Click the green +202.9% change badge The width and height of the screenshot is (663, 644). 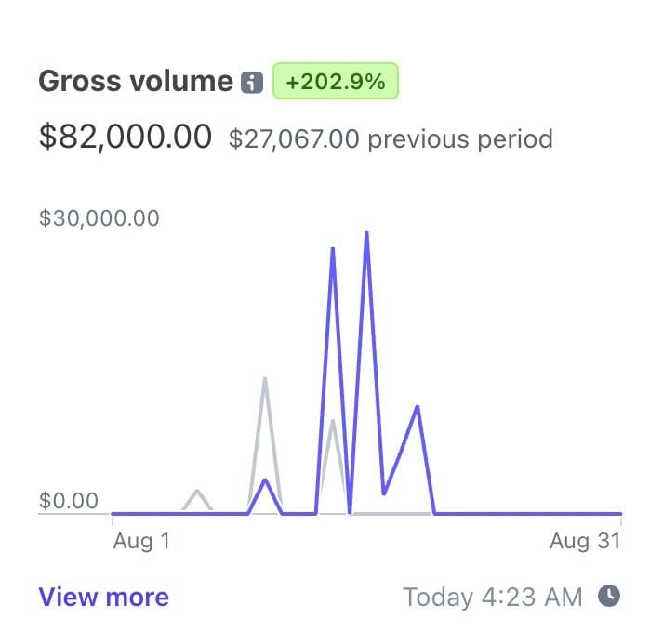(335, 82)
